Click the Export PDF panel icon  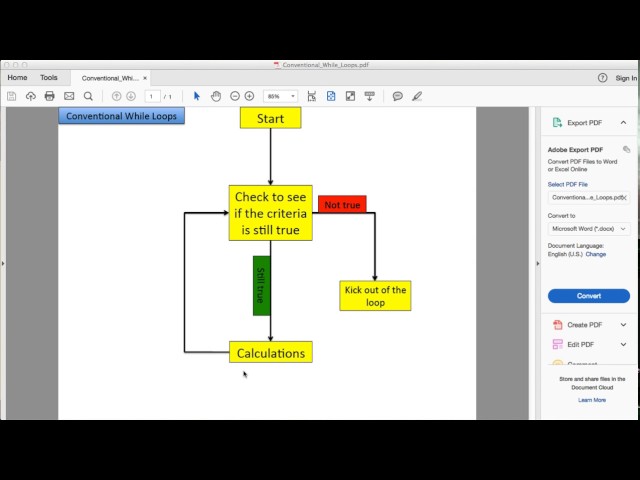point(557,122)
